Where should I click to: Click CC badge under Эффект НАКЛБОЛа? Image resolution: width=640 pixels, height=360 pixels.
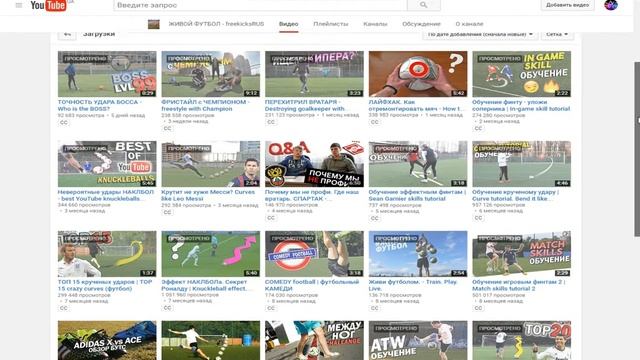point(167,308)
